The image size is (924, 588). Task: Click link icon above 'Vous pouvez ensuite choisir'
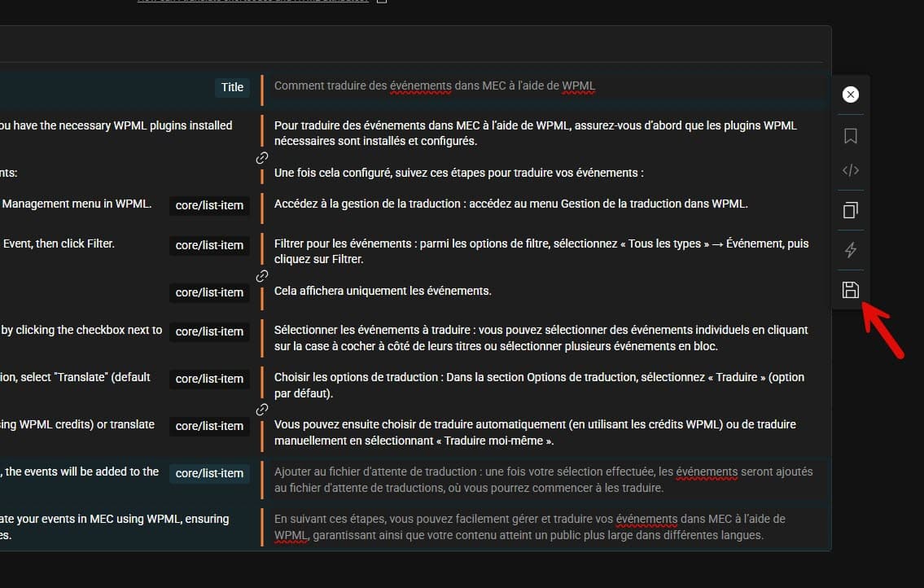(x=262, y=410)
